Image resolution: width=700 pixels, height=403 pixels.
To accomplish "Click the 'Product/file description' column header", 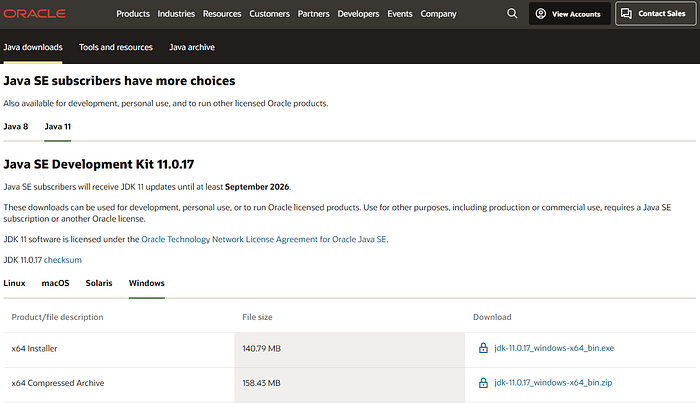I will [x=57, y=317].
